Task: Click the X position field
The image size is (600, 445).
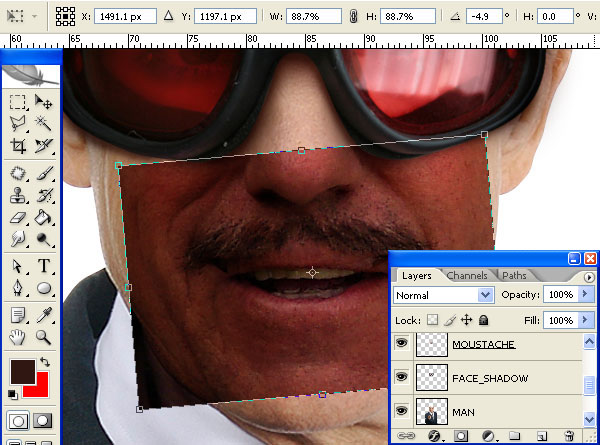Action: (x=125, y=16)
